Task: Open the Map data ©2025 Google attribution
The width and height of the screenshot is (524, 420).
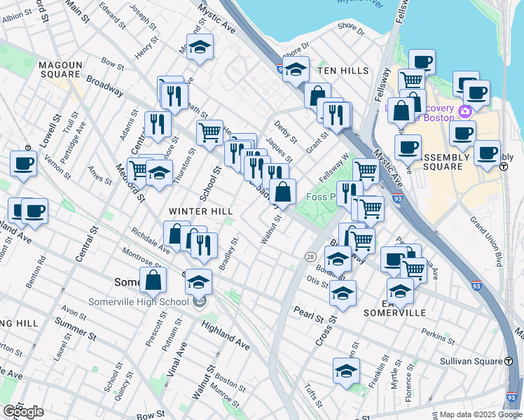Action: click(481, 414)
